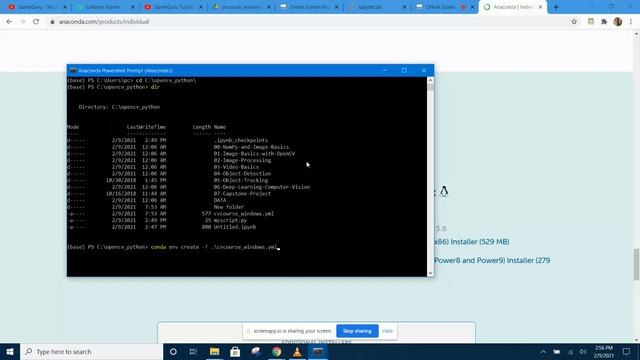Click the network tray icon
Image resolution: width=640 pixels, height=360 pixels.
click(x=570, y=352)
